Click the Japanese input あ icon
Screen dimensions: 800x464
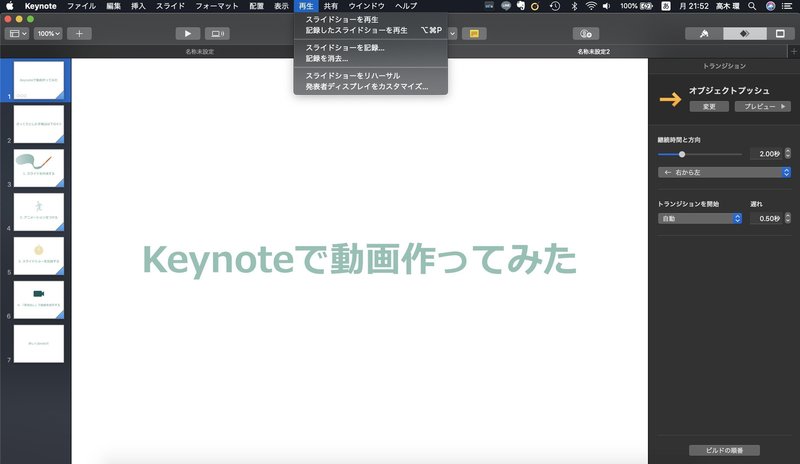tap(666, 6)
